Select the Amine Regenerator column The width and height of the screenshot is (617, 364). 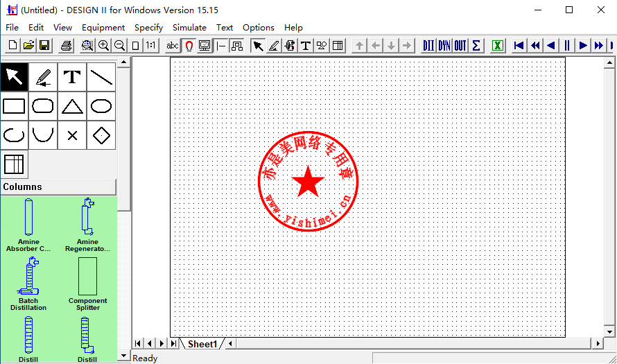87,225
